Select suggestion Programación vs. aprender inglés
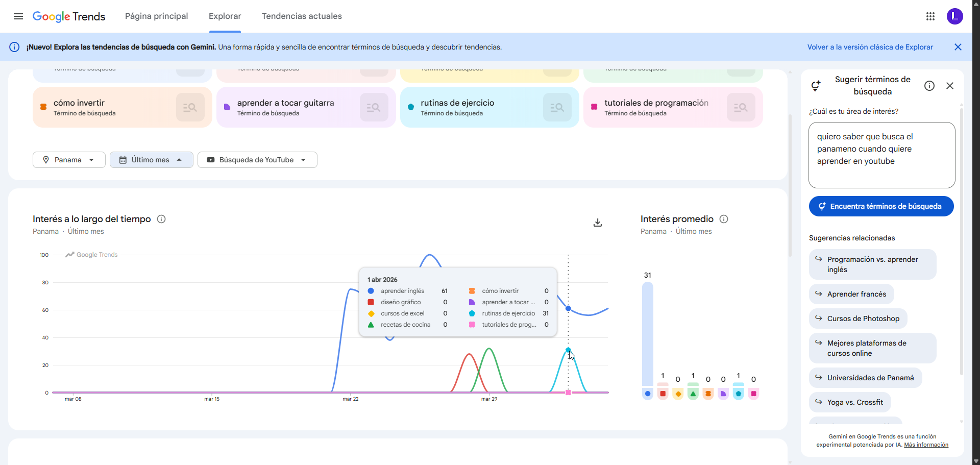The height and width of the screenshot is (465, 980). [x=873, y=264]
